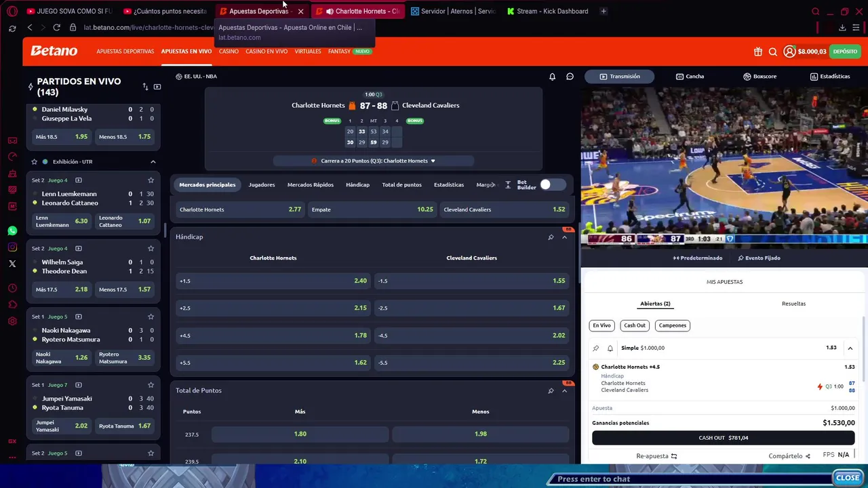Filter bets by Campeones chip
868x488 pixels.
(x=673, y=325)
